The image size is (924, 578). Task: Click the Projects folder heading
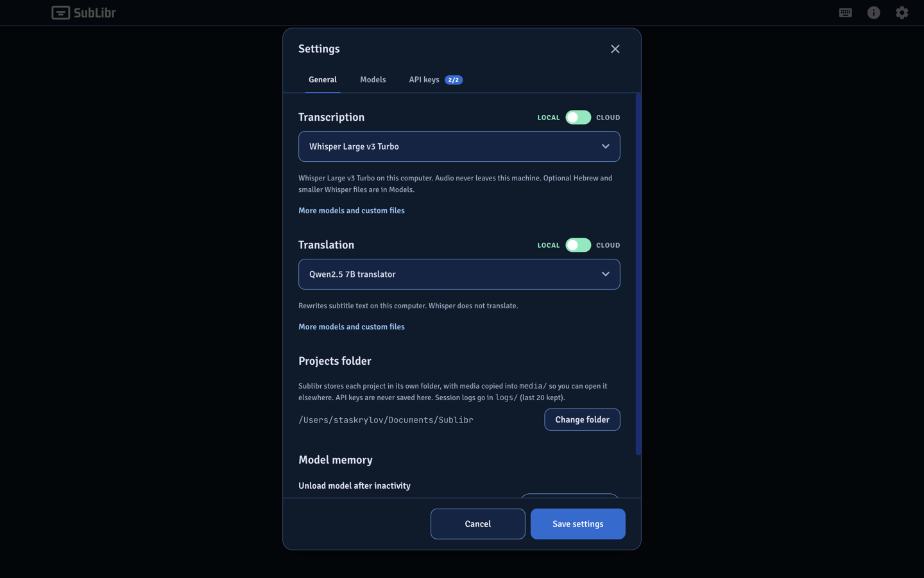[x=334, y=361]
